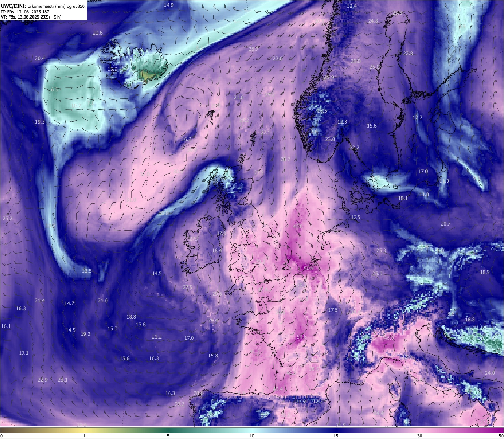Click the 18.4 value over Ireland
This screenshot has width=504, height=439.
point(217,250)
